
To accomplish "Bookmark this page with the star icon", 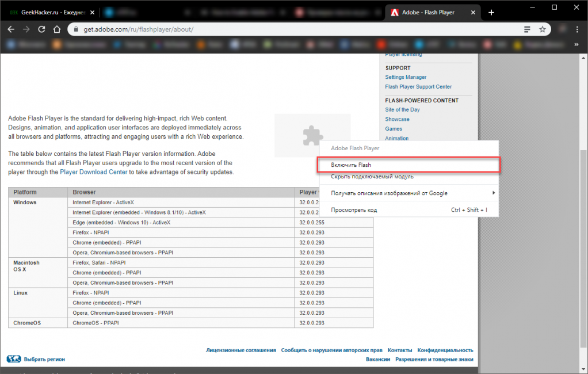I will pyautogui.click(x=542, y=29).
